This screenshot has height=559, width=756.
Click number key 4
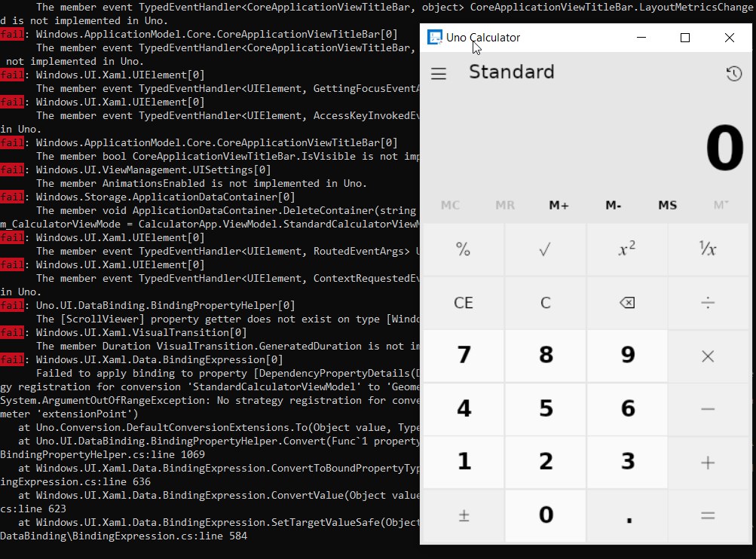click(x=464, y=409)
